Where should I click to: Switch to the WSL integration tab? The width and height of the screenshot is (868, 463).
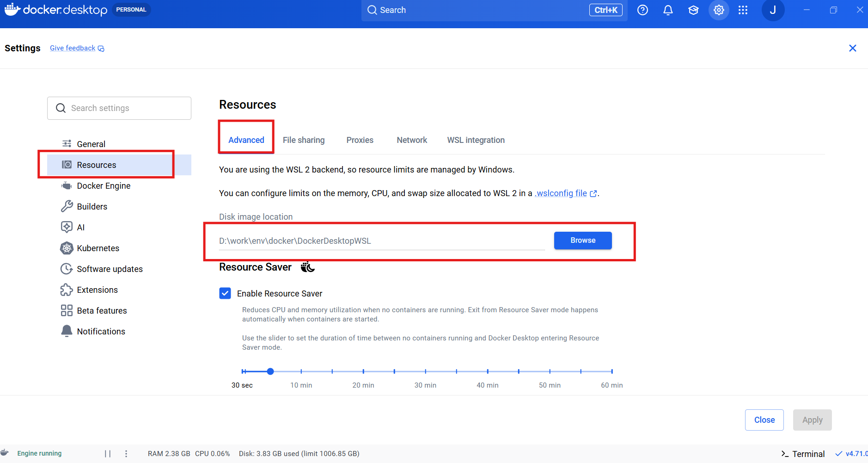point(476,140)
